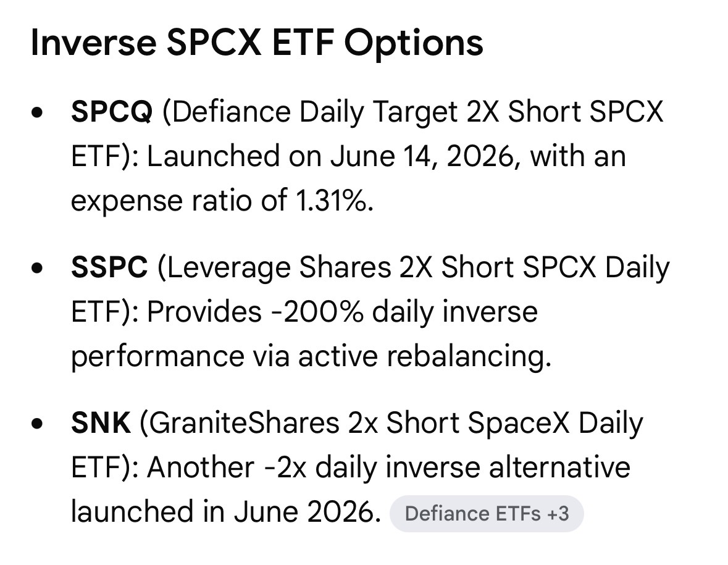Click the bullet point before SPCQ
This screenshot has width=728, height=565.
[36, 113]
